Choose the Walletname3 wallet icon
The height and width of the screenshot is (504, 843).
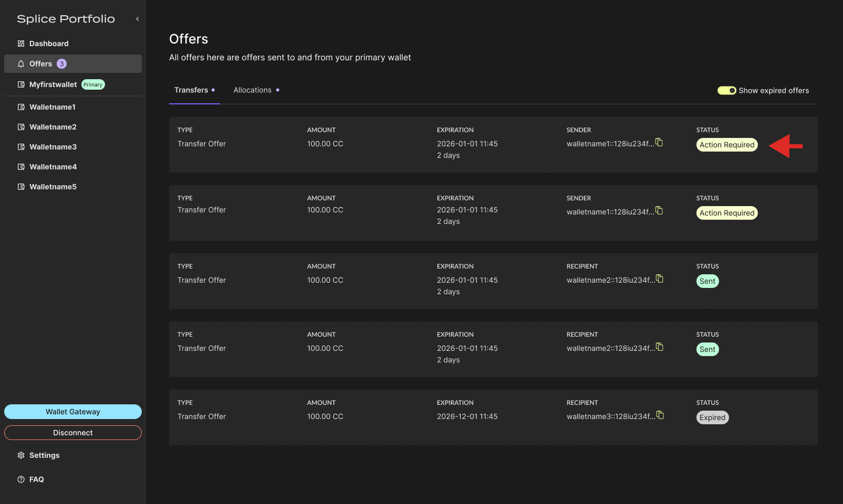point(21,147)
